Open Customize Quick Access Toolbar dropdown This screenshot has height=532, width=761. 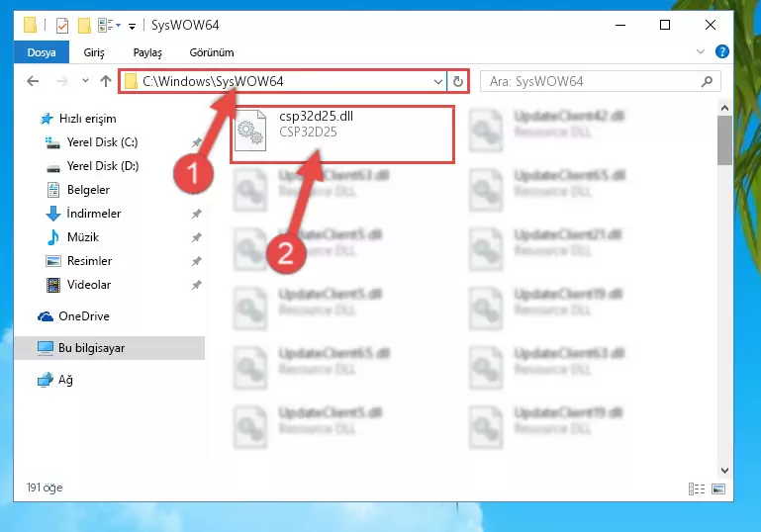coord(132,26)
